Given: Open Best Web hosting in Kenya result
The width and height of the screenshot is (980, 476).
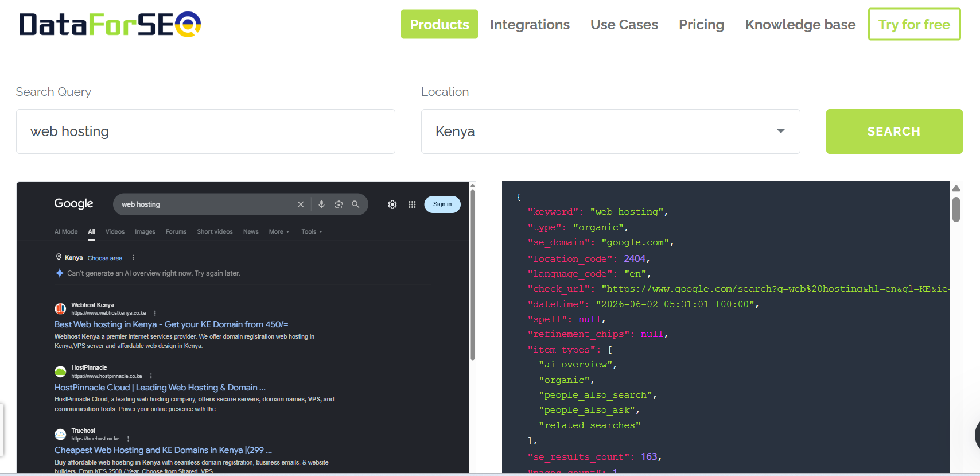Looking at the screenshot, I should pyautogui.click(x=172, y=324).
